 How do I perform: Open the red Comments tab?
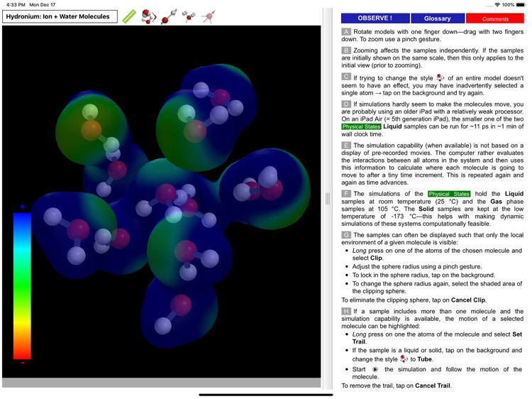click(x=495, y=18)
